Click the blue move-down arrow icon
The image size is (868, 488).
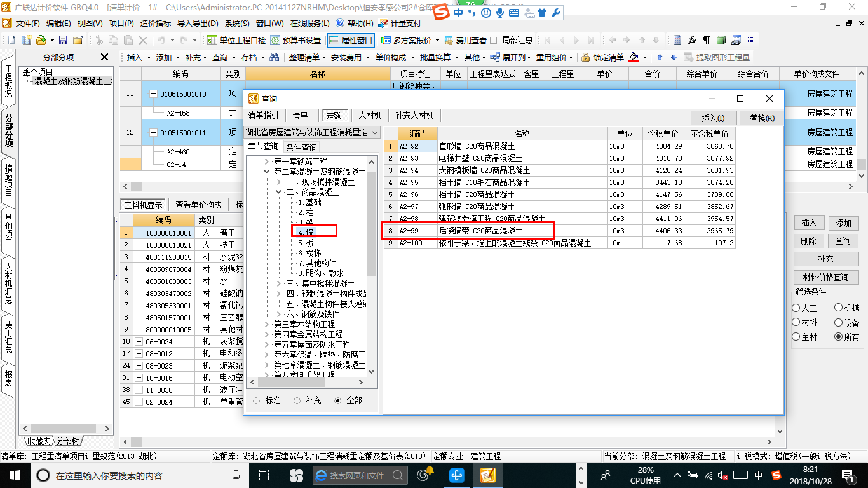pyautogui.click(x=674, y=57)
